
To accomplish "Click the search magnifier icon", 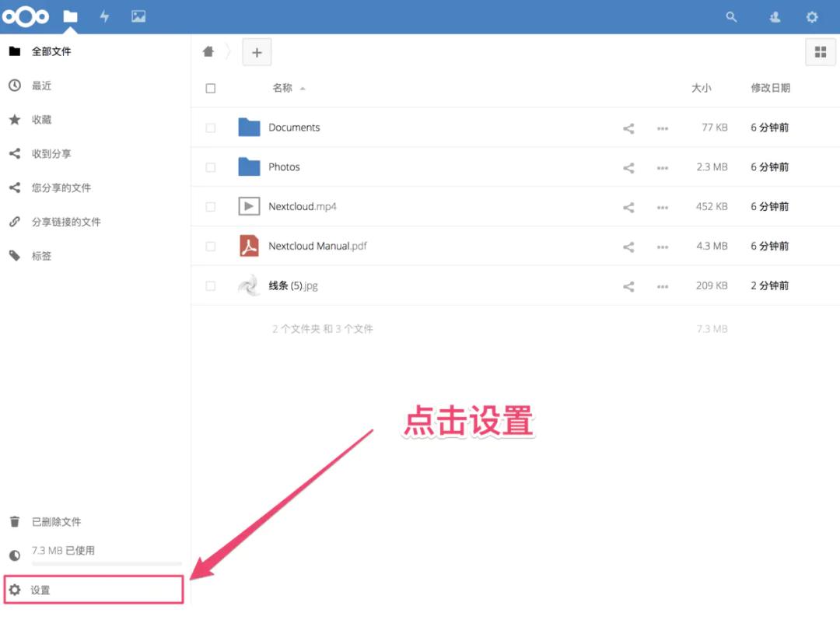I will pos(731,16).
